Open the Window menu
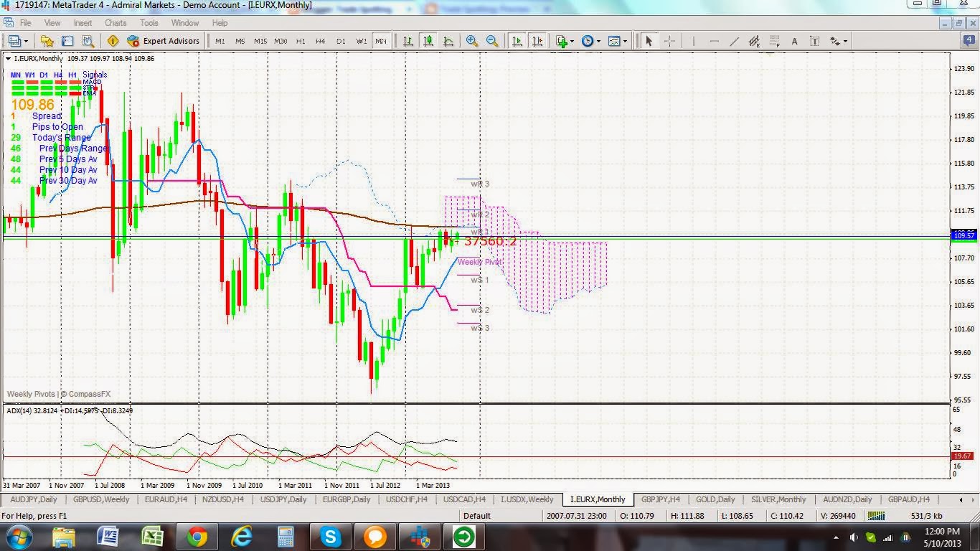 tap(185, 23)
